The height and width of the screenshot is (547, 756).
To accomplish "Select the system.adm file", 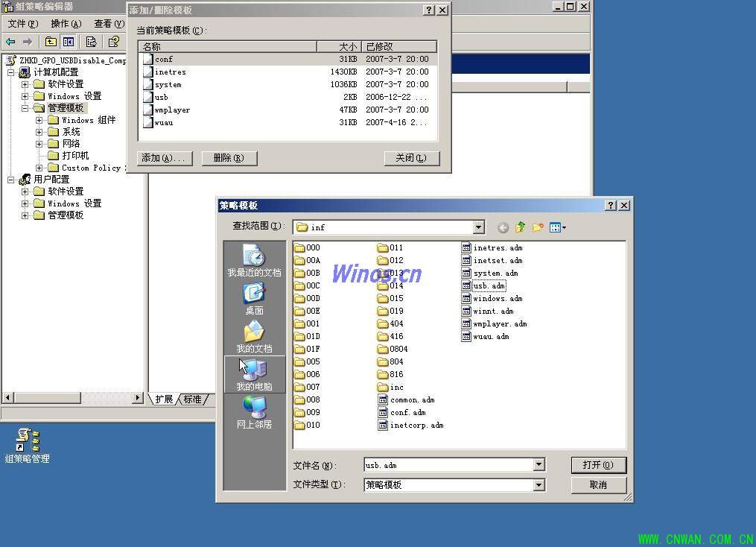I will coord(495,273).
